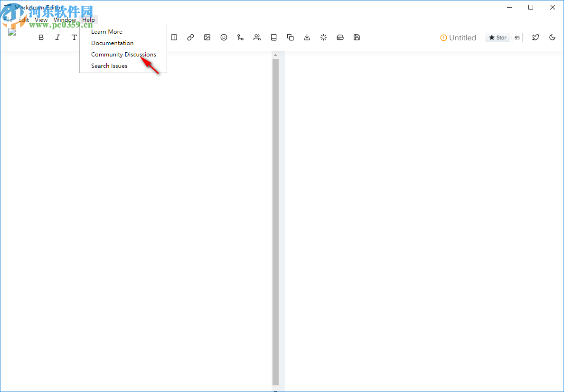Screen dimensions: 564x392
Task: Select Community Discussions from the Help menu
Action: click(123, 54)
